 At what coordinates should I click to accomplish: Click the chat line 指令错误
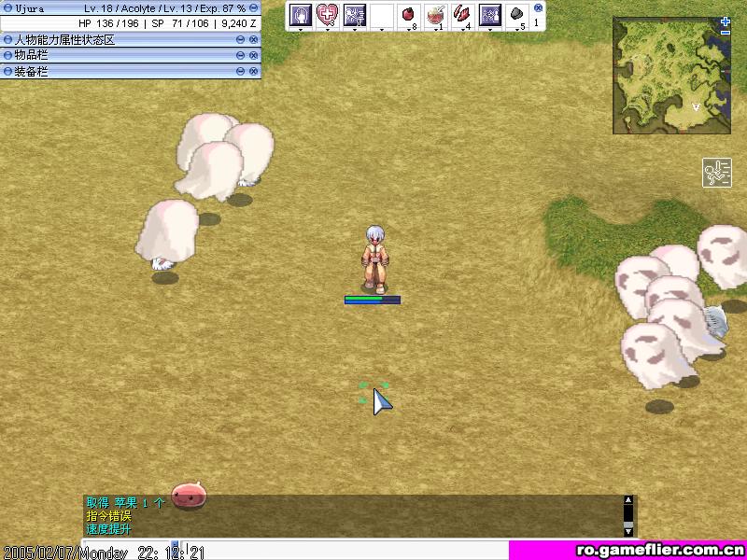(108, 516)
